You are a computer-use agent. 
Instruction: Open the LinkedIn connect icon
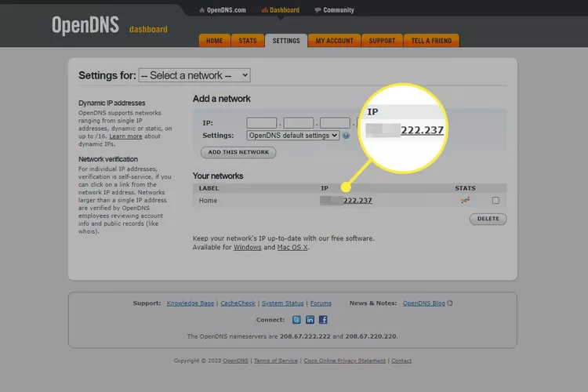[310, 320]
